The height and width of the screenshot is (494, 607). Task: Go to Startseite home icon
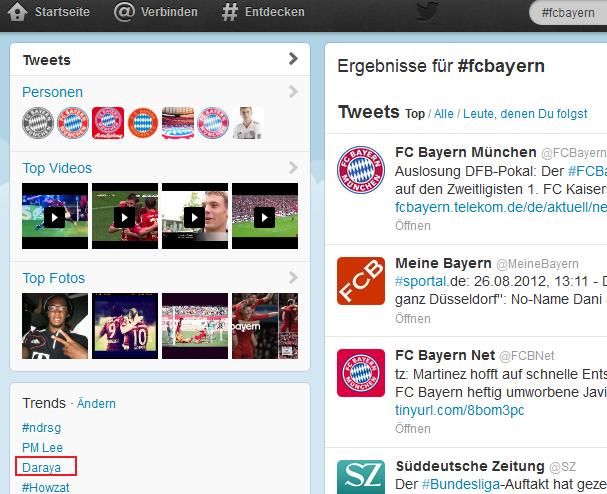pyautogui.click(x=17, y=12)
